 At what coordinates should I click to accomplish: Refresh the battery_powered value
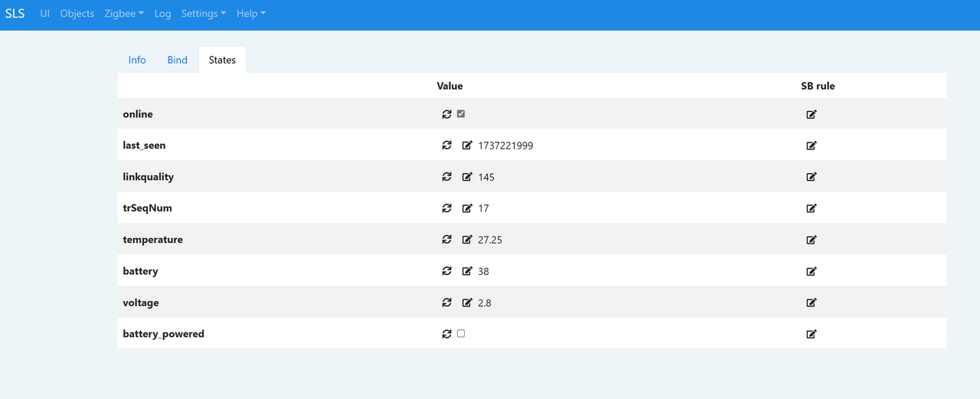(x=446, y=334)
